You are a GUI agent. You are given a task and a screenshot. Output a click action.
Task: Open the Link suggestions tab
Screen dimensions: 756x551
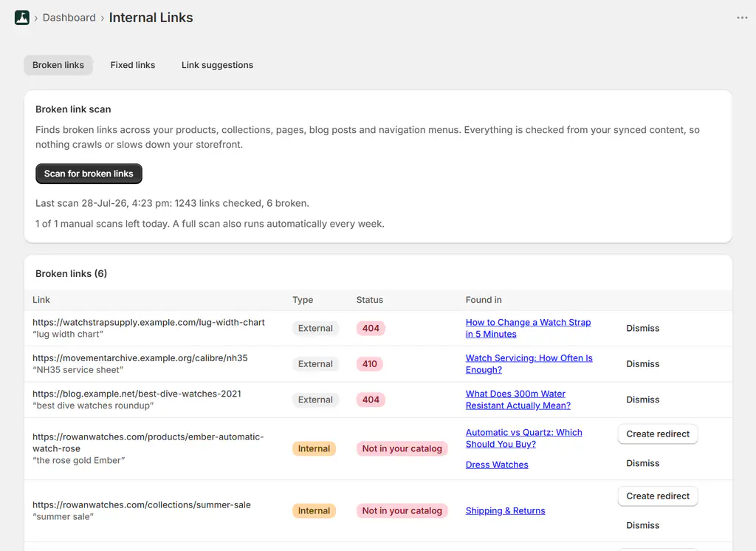(x=218, y=65)
